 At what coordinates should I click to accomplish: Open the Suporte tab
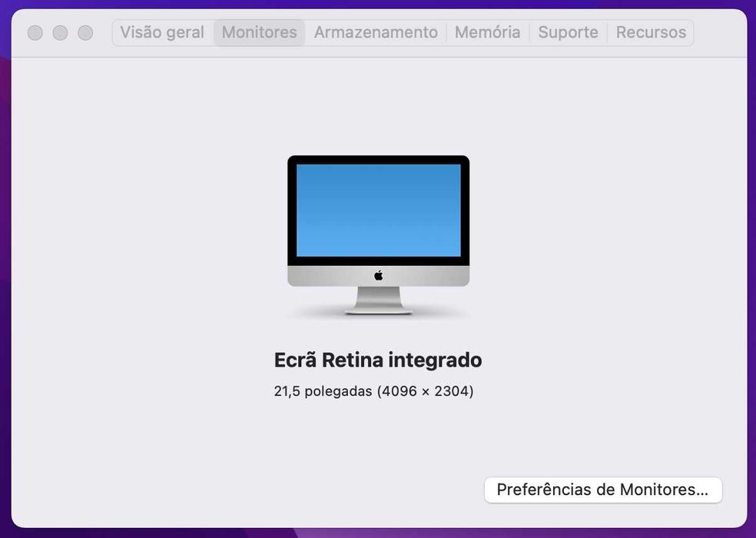coord(568,32)
